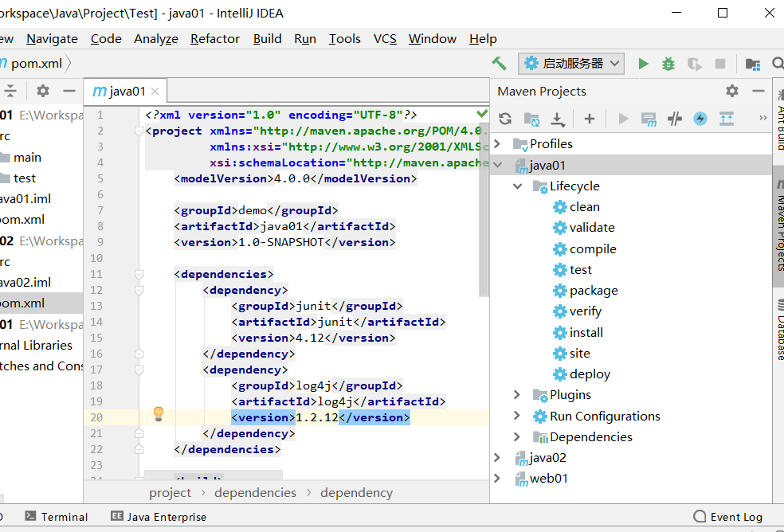Click 'dependency' in the editor breadcrumb
The width and height of the screenshot is (784, 532).
(356, 493)
